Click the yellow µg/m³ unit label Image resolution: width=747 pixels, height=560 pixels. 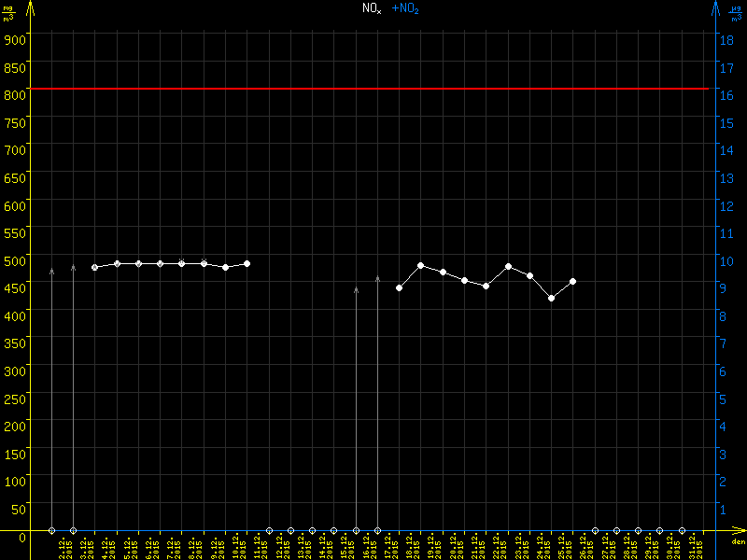[x=9, y=13]
